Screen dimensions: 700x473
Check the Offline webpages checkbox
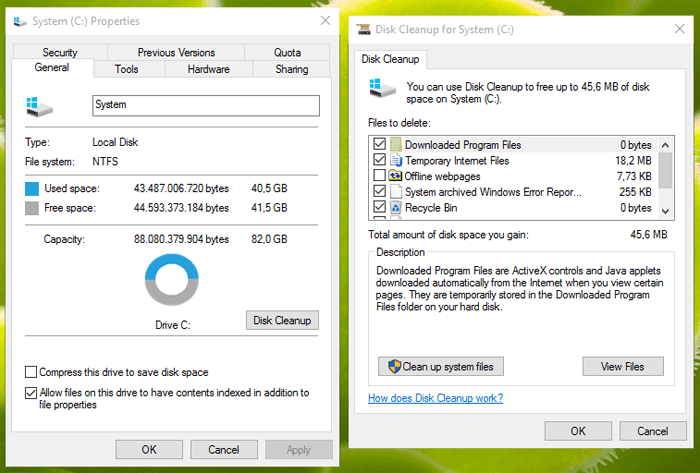pos(379,175)
